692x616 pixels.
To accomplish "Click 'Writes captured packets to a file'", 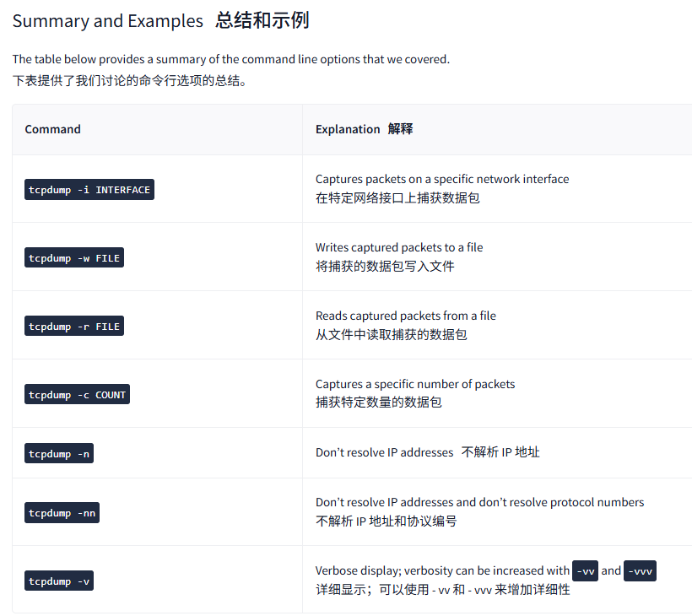I will (399, 247).
